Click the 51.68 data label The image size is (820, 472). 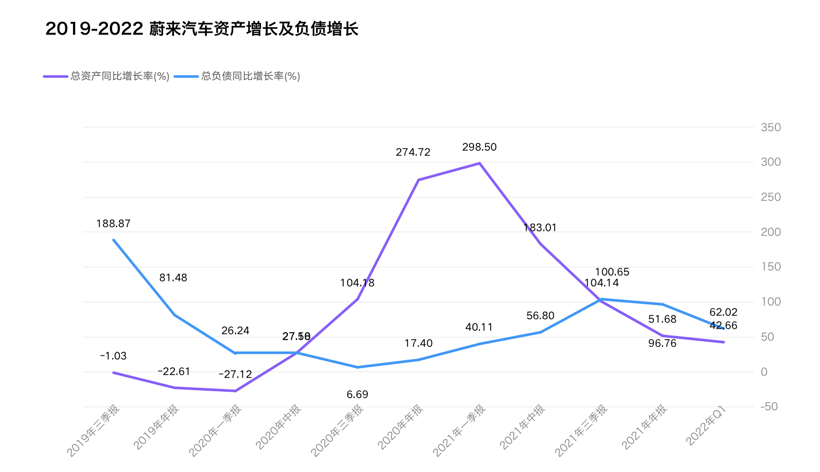[663, 319]
